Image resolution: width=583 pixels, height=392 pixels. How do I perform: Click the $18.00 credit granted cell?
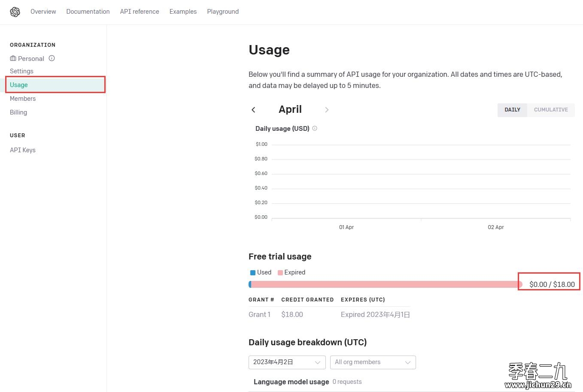click(x=292, y=314)
